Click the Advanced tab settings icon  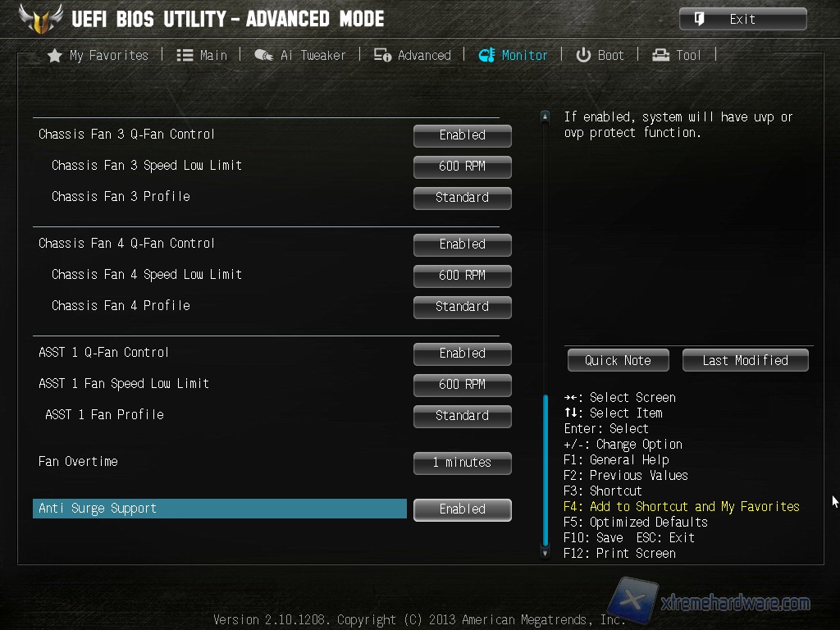tap(382, 55)
